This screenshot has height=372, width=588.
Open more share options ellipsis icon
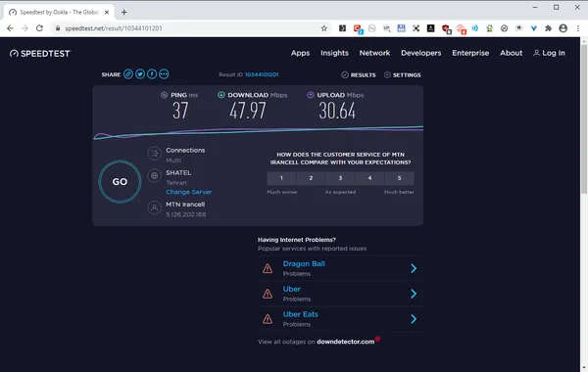click(x=164, y=74)
